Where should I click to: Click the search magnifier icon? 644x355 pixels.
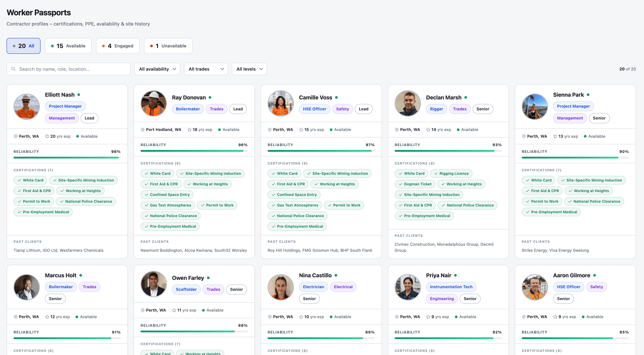point(14,69)
